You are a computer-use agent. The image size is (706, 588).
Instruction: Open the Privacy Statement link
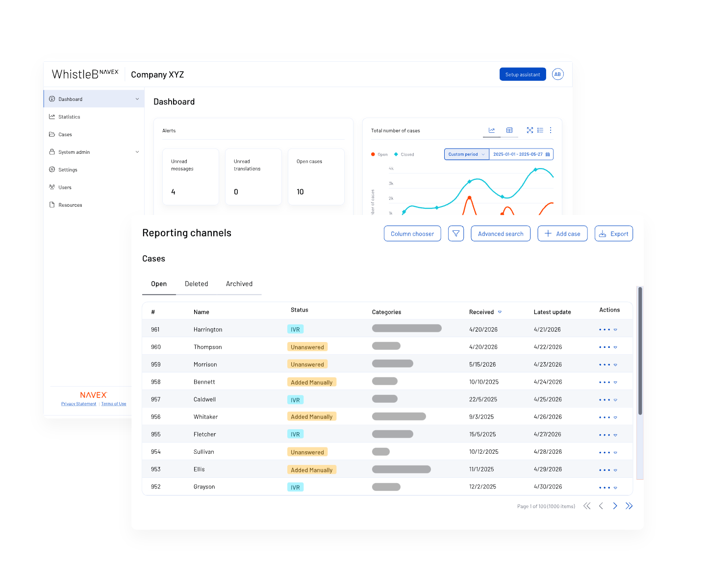click(78, 404)
